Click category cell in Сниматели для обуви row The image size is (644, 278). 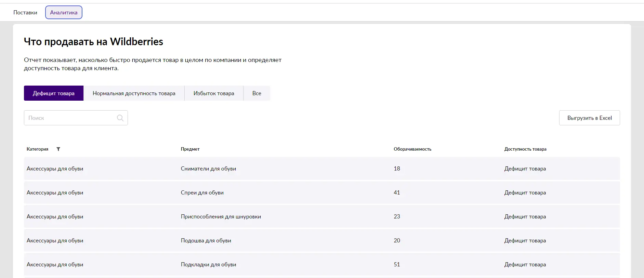55,168
